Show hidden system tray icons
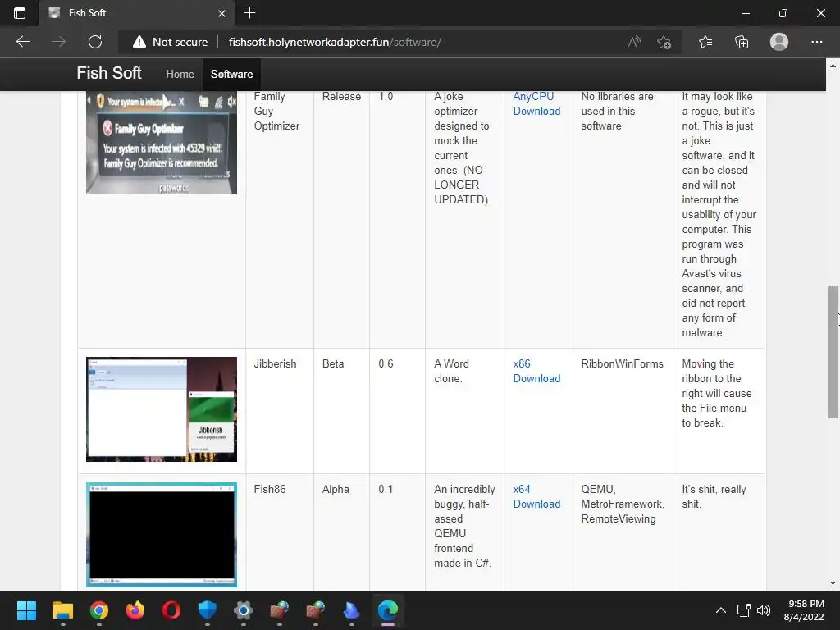Viewport: 840px width, 630px height. tap(721, 610)
